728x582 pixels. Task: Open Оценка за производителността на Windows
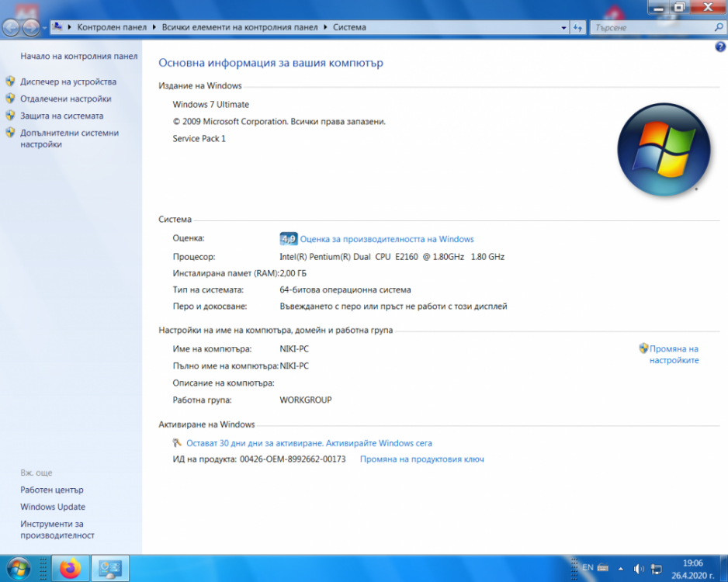click(387, 239)
